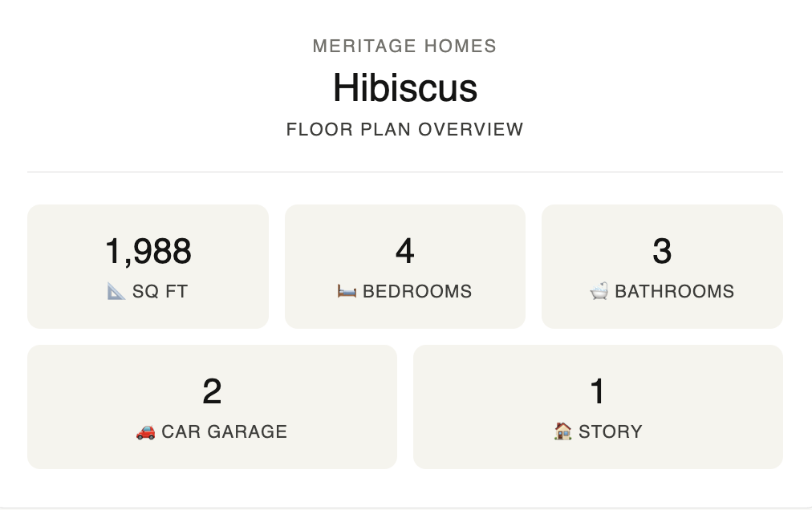Click the SQ FT label text
This screenshot has width=812, height=510.
tap(160, 292)
